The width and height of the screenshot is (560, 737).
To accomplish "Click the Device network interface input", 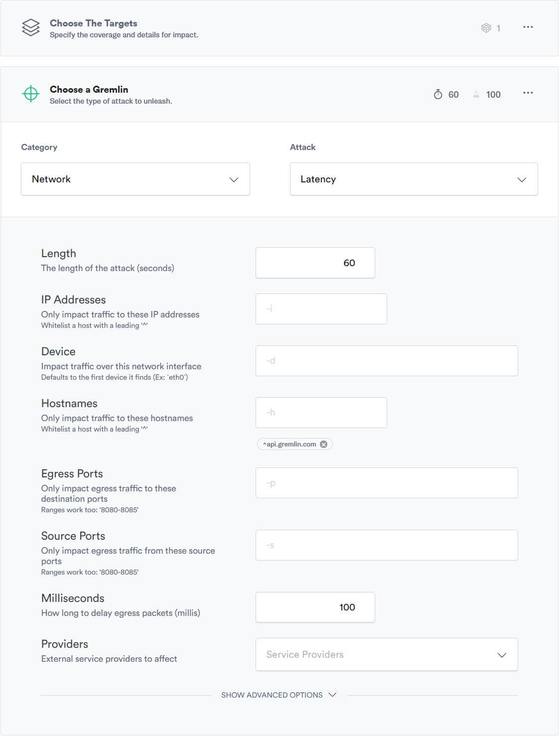I will click(x=387, y=360).
